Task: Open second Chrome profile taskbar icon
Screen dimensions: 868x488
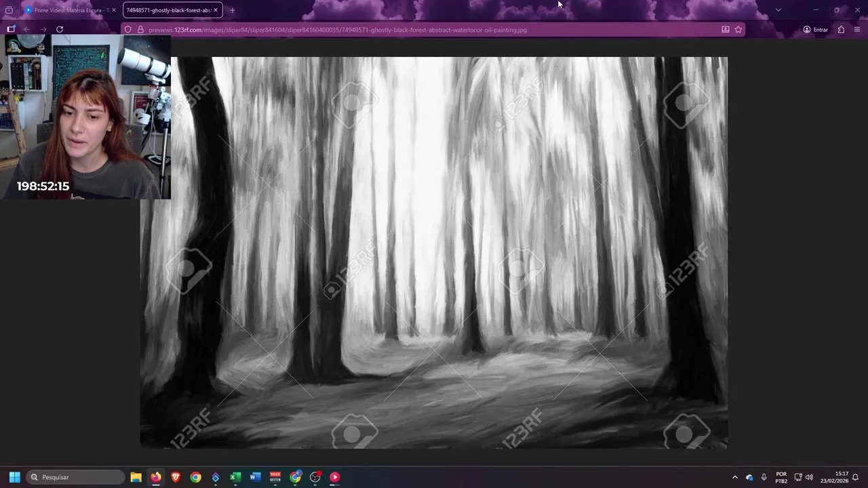Action: [295, 477]
